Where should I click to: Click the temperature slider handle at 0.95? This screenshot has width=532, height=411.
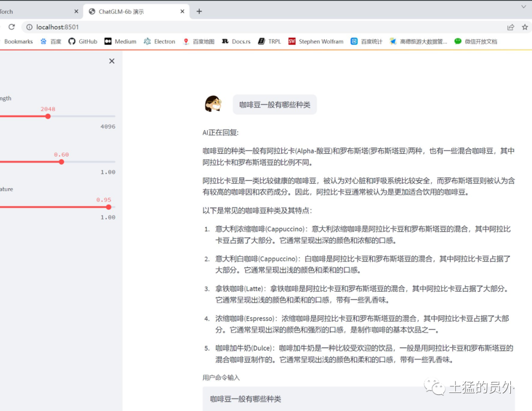(x=108, y=207)
